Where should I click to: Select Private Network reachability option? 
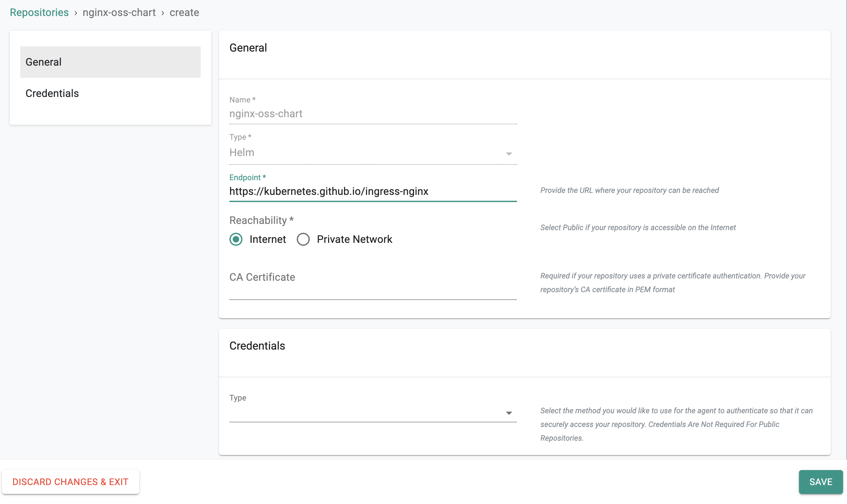tap(303, 239)
